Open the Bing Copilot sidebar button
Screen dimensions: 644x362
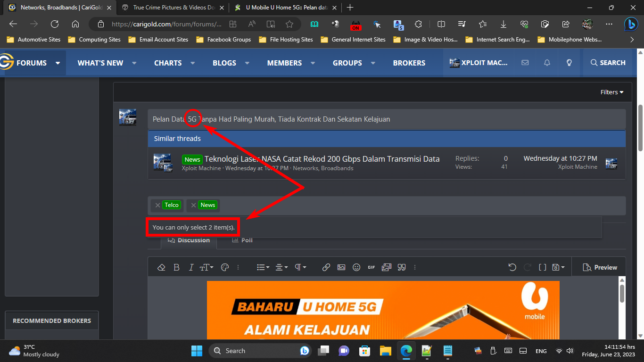click(631, 24)
